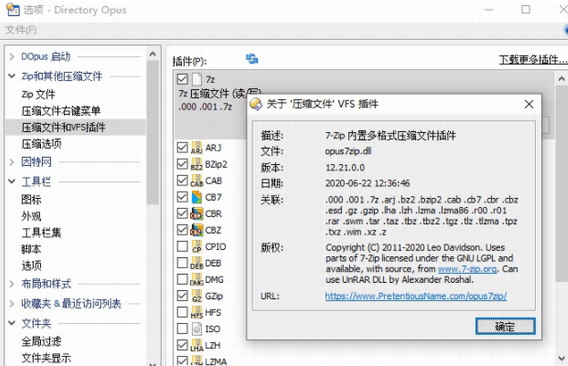568x366 pixels.
Task: Uncheck the CAB checkbox
Action: (182, 180)
